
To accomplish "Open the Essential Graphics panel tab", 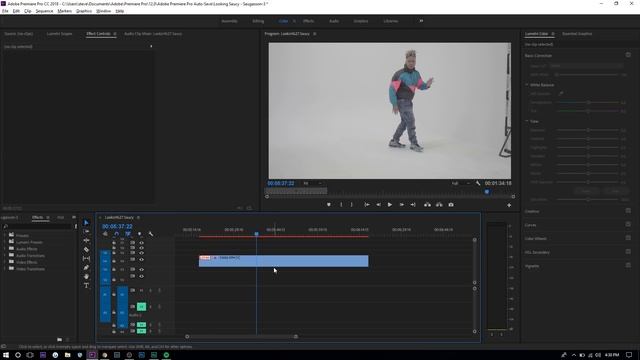I will 577,34.
